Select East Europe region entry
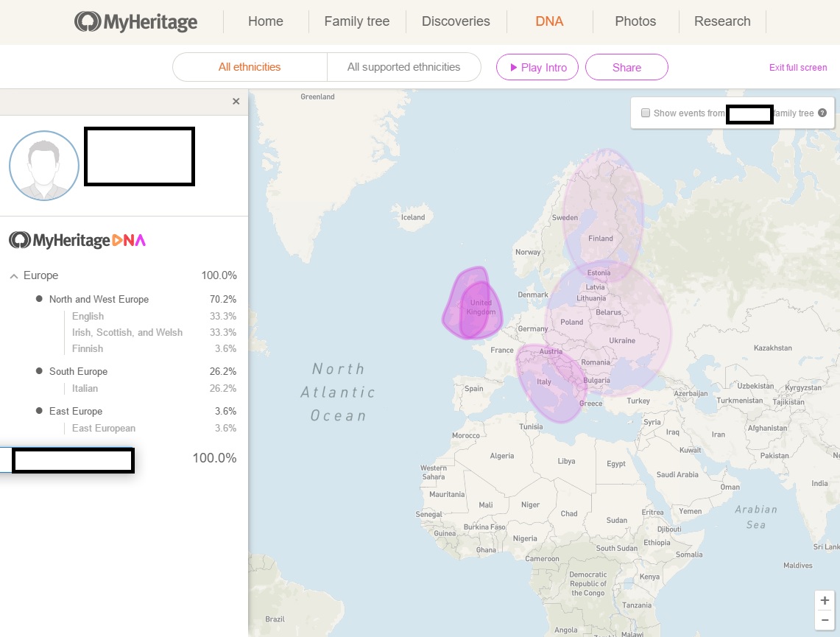The width and height of the screenshot is (840, 637). click(x=76, y=411)
